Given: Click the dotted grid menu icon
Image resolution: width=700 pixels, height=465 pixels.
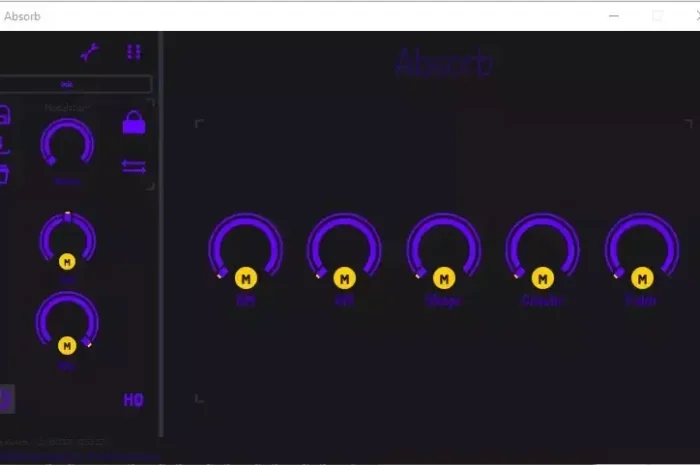Looking at the screenshot, I should [x=134, y=52].
